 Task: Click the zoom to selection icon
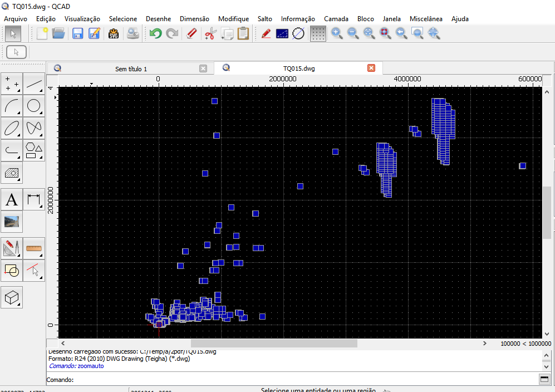[x=385, y=33]
